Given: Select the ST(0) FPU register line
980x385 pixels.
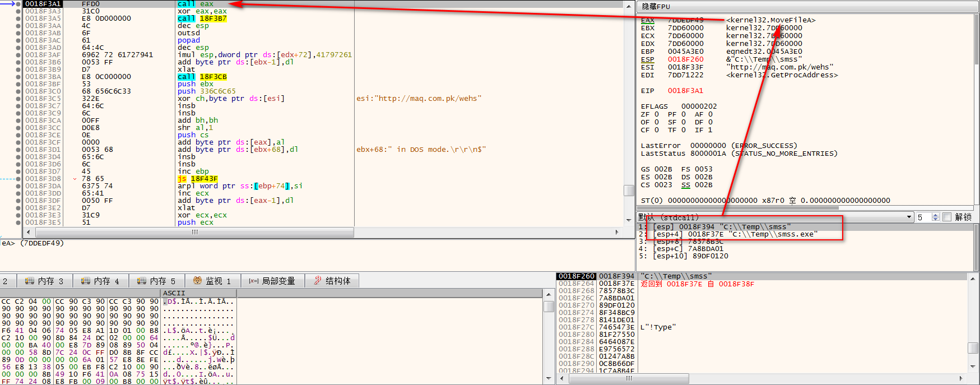Looking at the screenshot, I should (765, 201).
